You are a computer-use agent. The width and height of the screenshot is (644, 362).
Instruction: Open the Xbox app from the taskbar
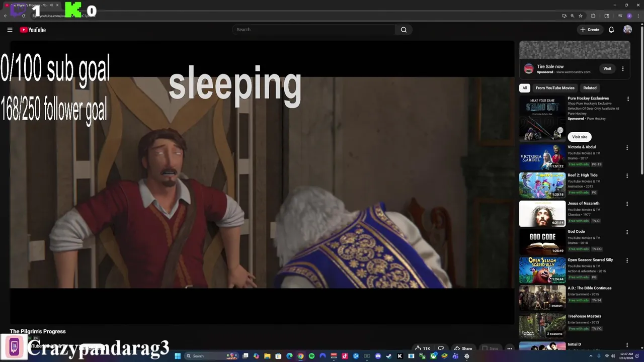(433, 356)
